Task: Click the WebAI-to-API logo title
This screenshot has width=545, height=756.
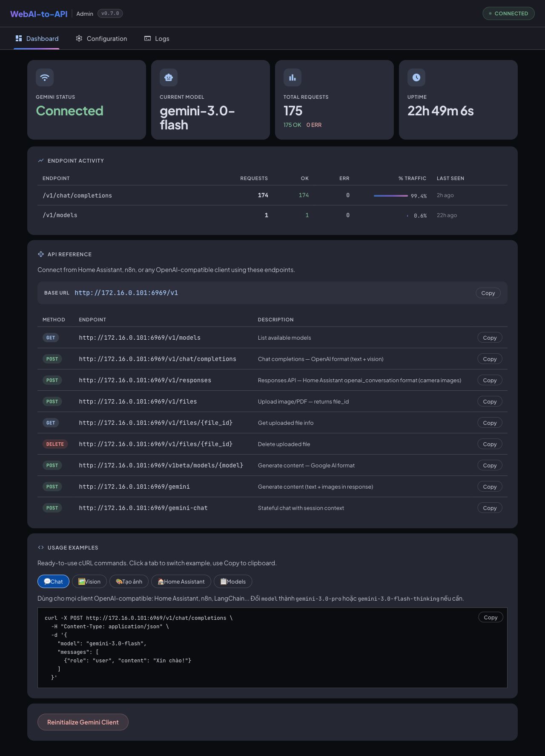Action: point(39,14)
